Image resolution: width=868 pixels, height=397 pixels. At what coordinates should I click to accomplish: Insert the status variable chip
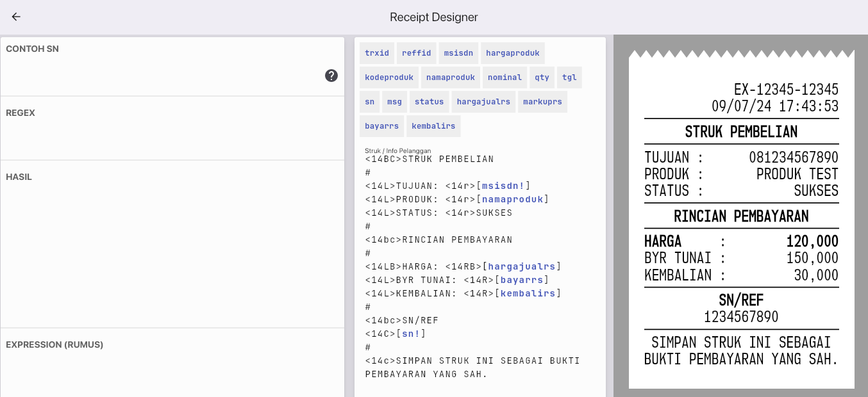pos(429,102)
